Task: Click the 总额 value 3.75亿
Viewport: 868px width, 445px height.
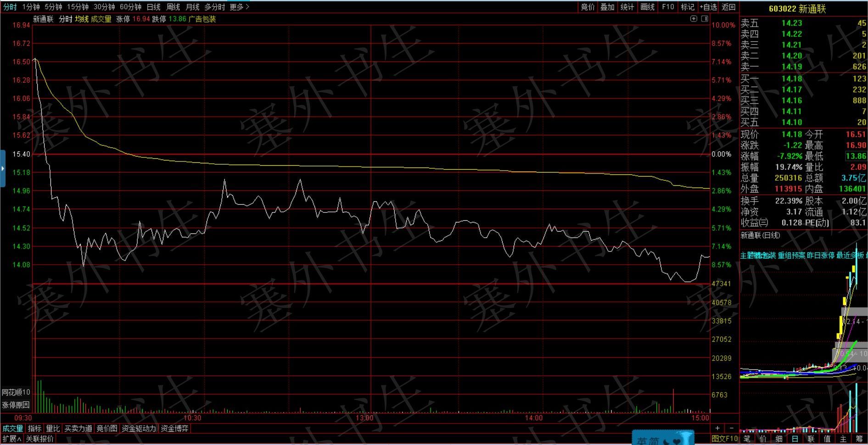Action: (853, 178)
